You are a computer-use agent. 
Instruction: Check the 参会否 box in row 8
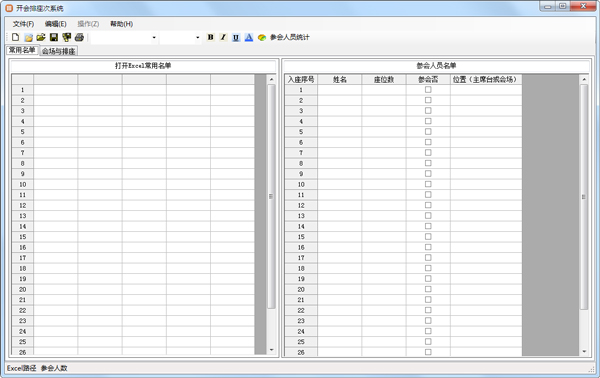pyautogui.click(x=428, y=163)
